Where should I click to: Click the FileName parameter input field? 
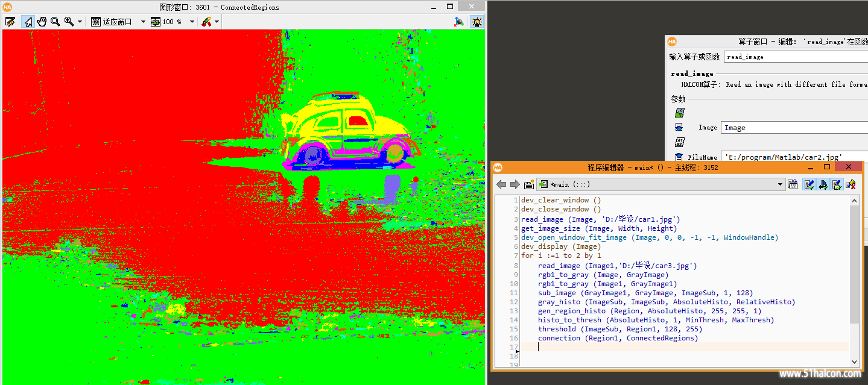click(x=794, y=157)
